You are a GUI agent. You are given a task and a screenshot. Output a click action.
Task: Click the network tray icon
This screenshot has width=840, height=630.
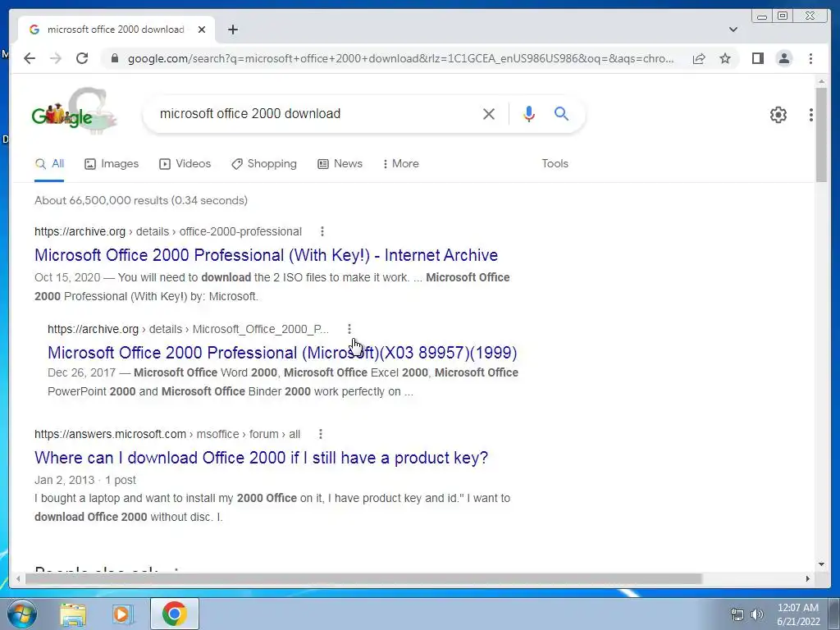click(x=737, y=614)
